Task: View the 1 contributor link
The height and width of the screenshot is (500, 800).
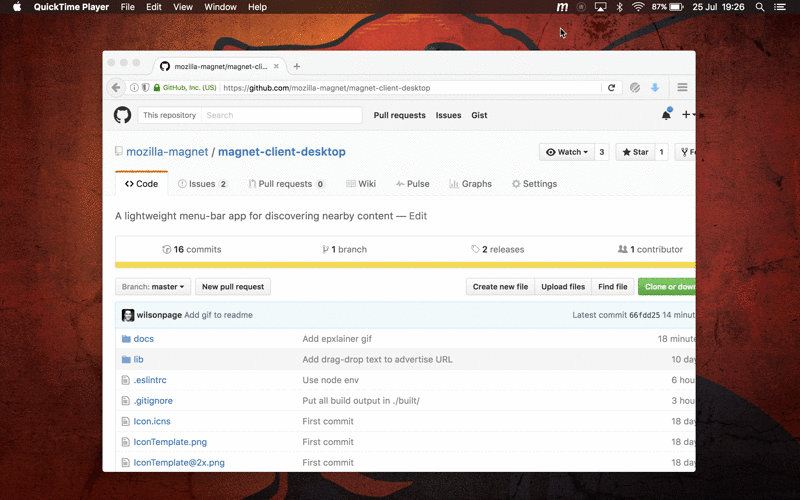Action: [x=650, y=249]
